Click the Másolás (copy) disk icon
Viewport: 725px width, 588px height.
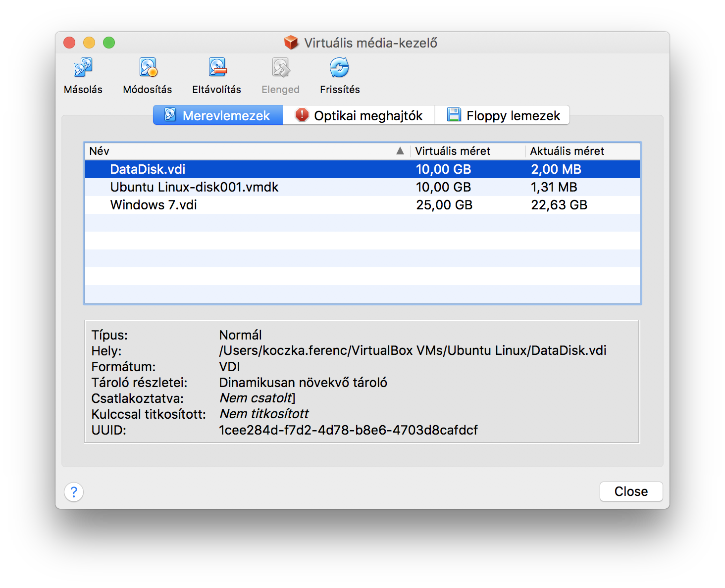point(83,68)
